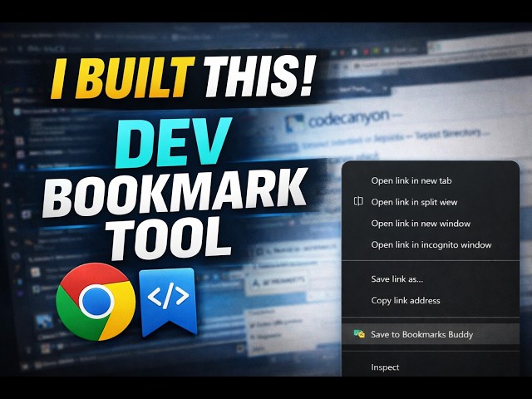Viewport: 532px width, 399px height.
Task: Choose Copy link address
Action: click(405, 301)
